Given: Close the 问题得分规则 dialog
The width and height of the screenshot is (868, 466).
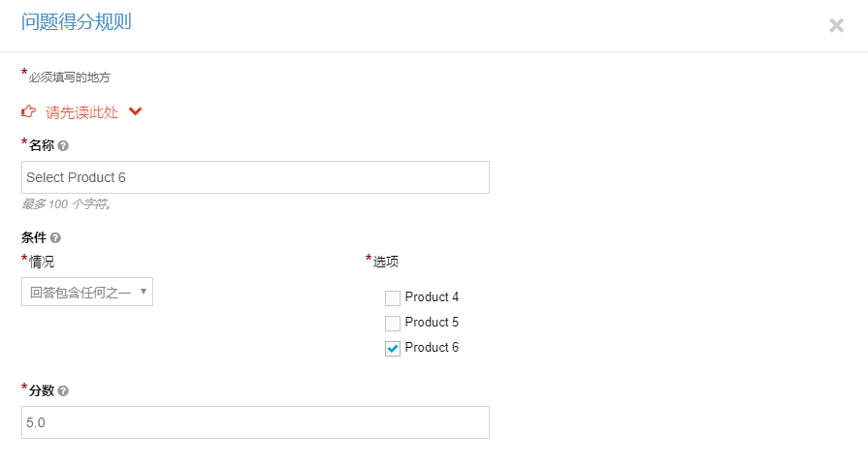Looking at the screenshot, I should (x=836, y=25).
